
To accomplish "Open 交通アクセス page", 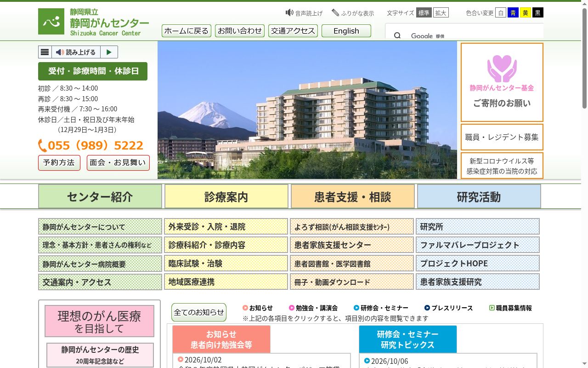I will coord(293,31).
